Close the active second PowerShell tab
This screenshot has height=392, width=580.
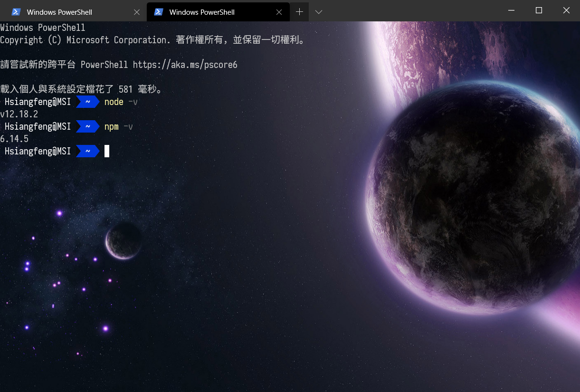[x=279, y=12]
